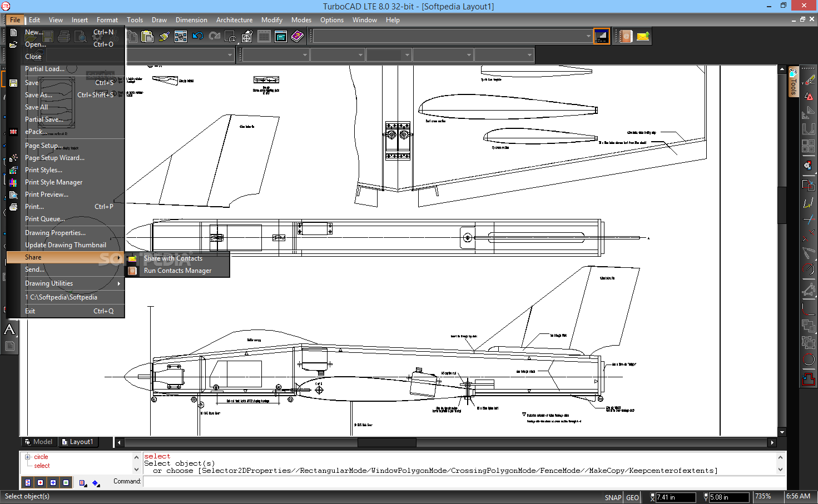Click the Send envelope icon
This screenshot has height=504, width=818.
(643, 37)
